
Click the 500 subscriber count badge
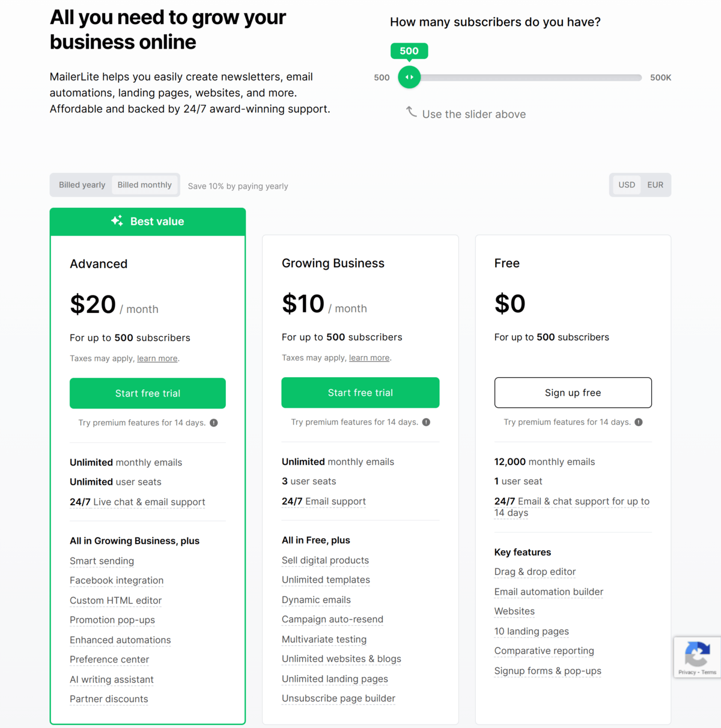(409, 51)
